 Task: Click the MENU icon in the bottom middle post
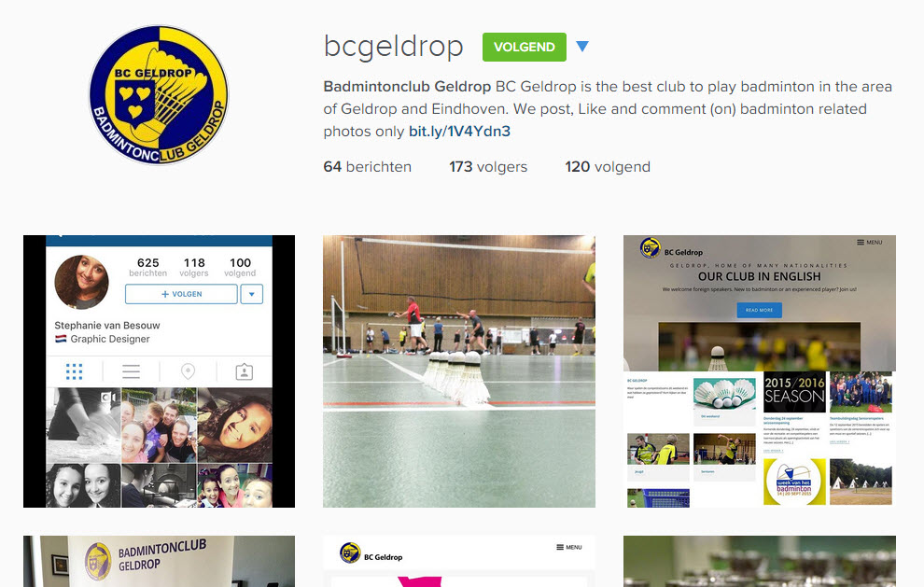point(569,548)
